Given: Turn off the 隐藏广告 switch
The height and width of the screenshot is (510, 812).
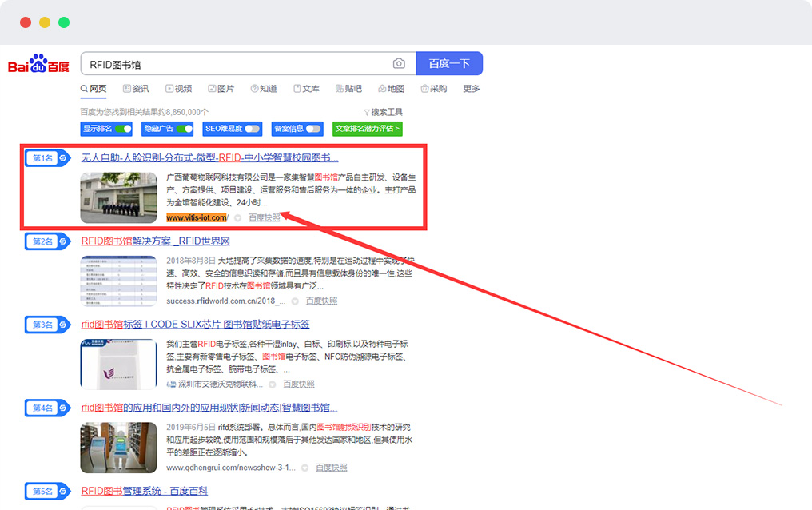Looking at the screenshot, I should pos(185,129).
